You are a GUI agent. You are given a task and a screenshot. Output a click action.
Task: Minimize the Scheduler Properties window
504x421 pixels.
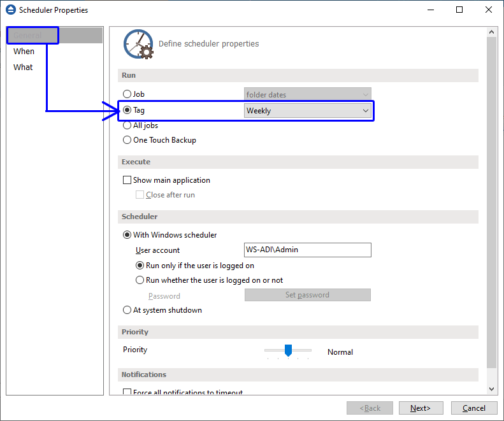[431, 10]
